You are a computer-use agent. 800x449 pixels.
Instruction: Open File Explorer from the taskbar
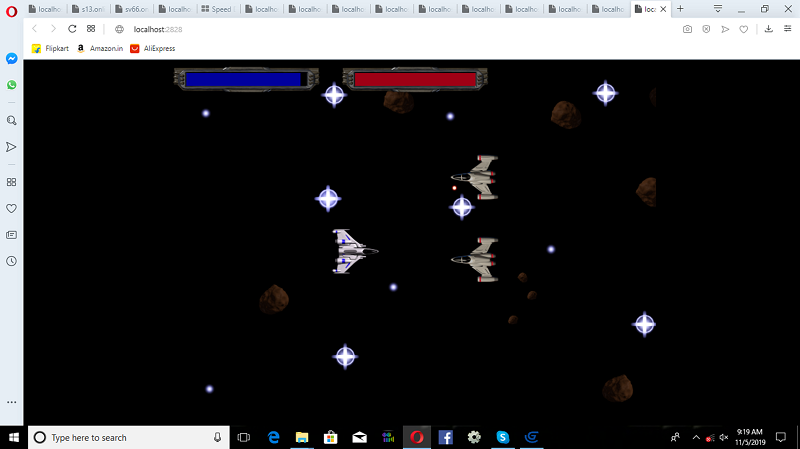(x=302, y=437)
